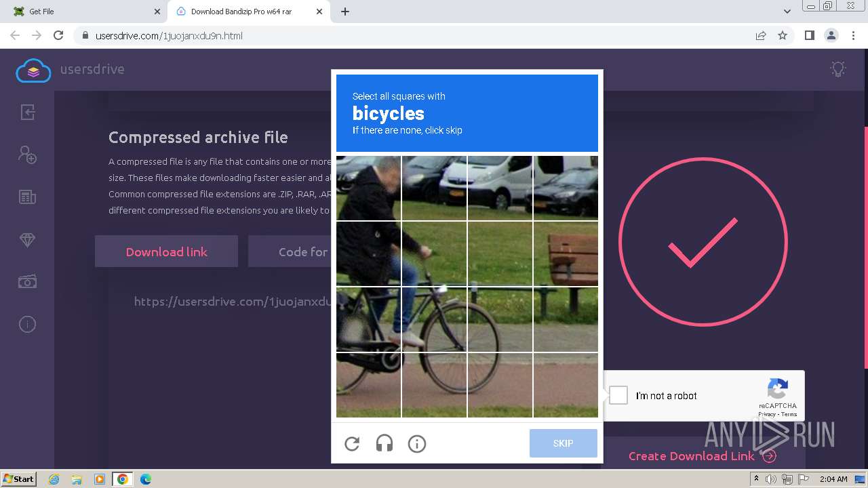Select tile with bicycle handlebars
Screen dimensions: 868x488
(434, 254)
